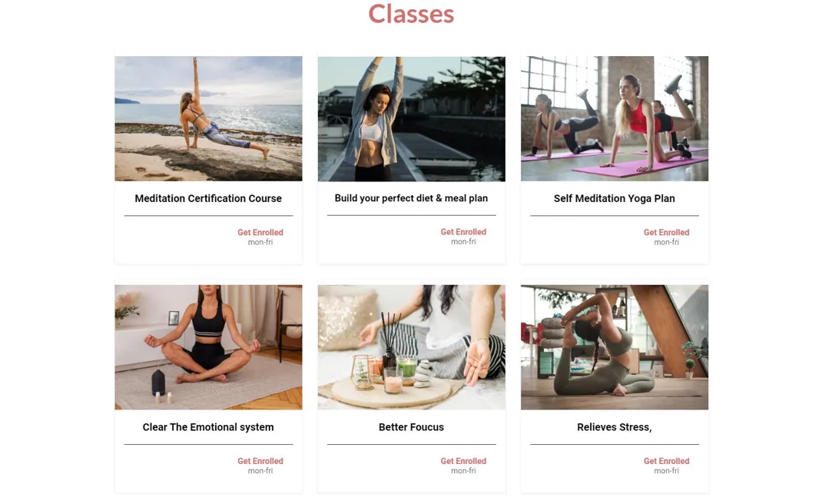
Task: Select the pigeon pose yoga photo
Action: (x=615, y=347)
